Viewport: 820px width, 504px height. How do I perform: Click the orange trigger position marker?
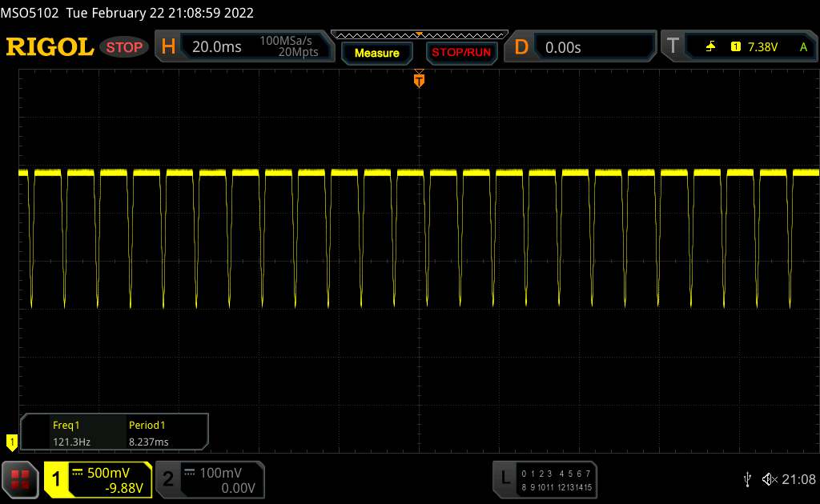point(418,79)
